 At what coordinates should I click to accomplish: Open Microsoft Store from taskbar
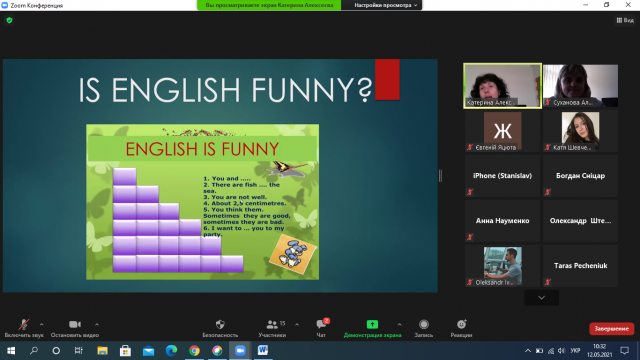(x=125, y=351)
